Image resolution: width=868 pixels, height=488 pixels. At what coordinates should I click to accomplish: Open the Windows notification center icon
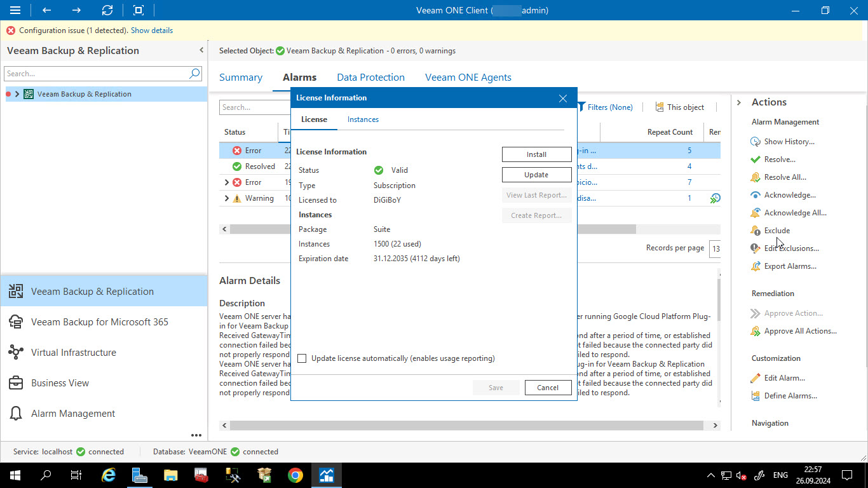[x=847, y=475]
